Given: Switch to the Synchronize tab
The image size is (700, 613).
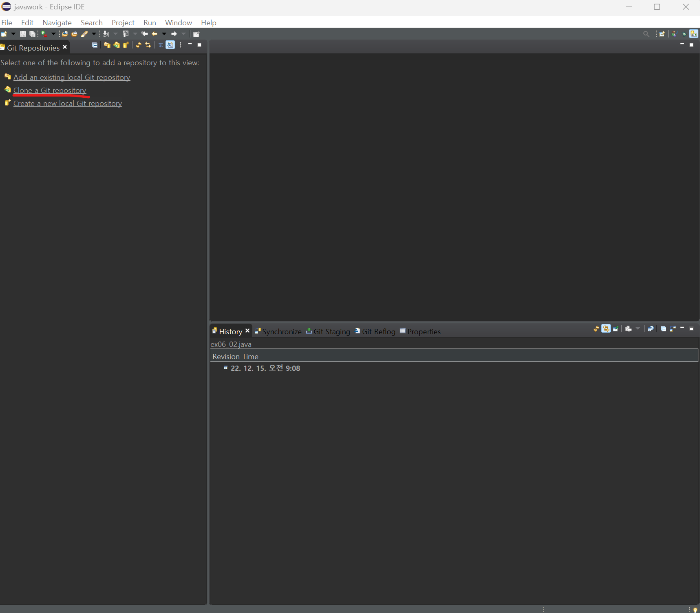Looking at the screenshot, I should click(278, 331).
